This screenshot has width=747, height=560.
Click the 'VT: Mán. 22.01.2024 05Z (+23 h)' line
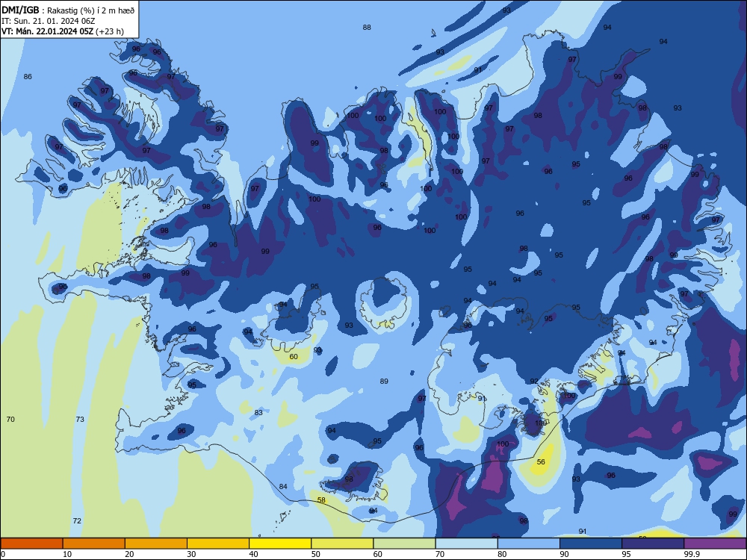pos(63,31)
